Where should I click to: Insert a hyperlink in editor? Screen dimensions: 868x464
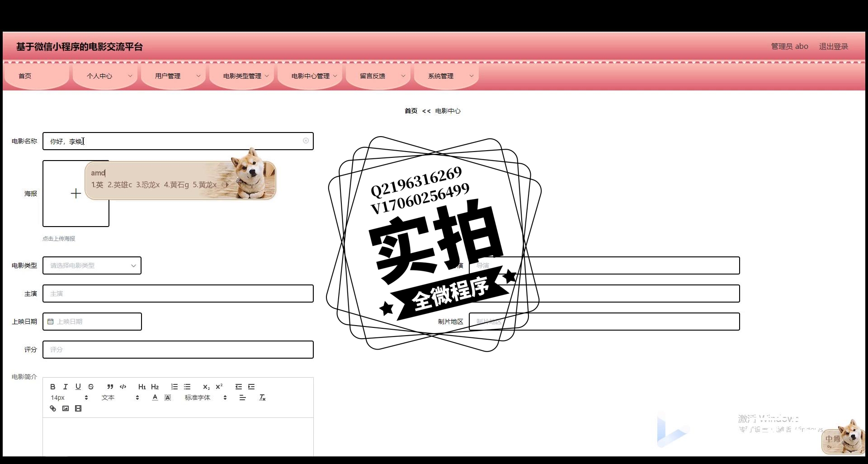[53, 408]
